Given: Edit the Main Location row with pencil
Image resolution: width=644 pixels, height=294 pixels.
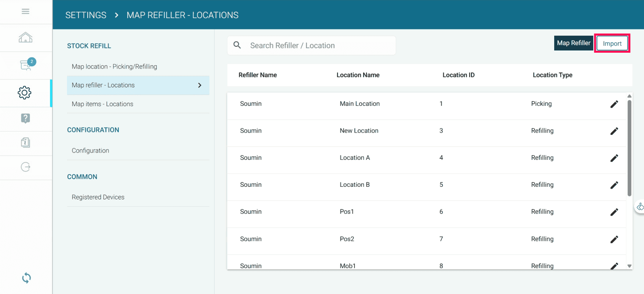Looking at the screenshot, I should (614, 104).
